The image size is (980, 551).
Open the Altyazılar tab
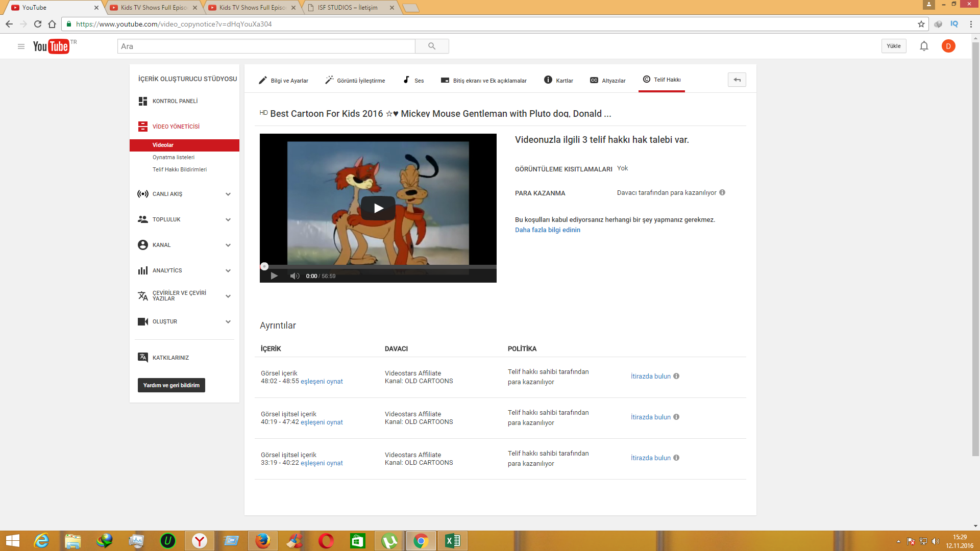[x=607, y=80]
